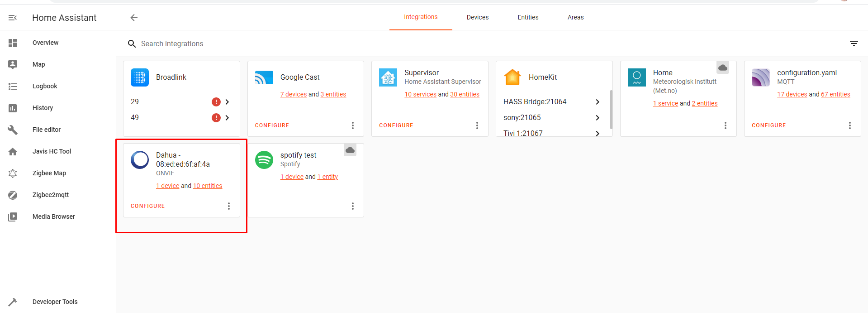Click the Broadlink integration logo
The image size is (868, 313).
(x=140, y=77)
